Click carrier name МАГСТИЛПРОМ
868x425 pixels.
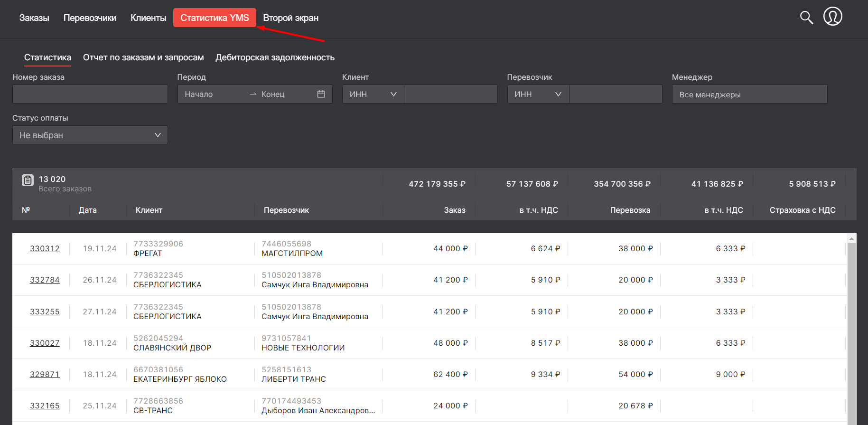tap(292, 254)
